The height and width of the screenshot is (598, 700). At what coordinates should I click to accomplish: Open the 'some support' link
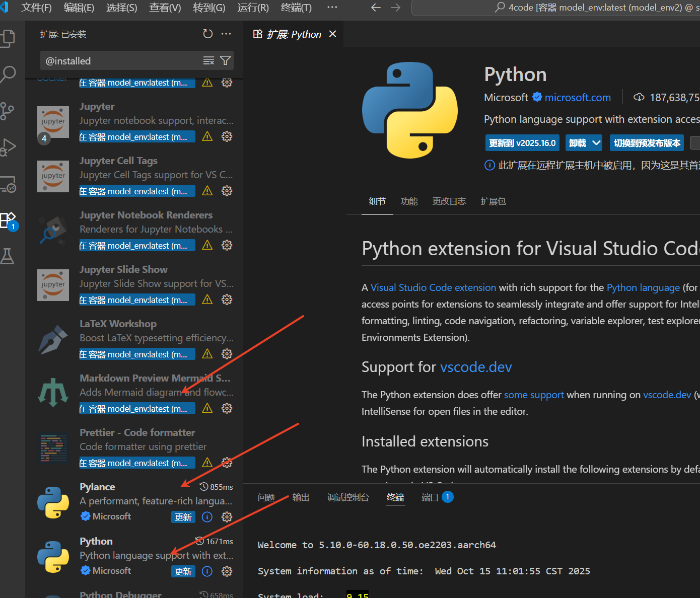point(534,395)
